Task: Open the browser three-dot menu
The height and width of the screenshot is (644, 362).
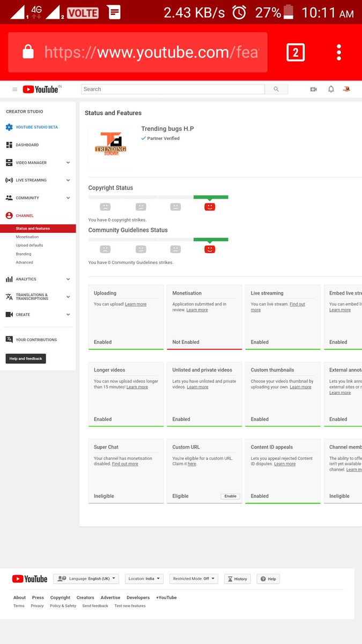Action: click(339, 52)
